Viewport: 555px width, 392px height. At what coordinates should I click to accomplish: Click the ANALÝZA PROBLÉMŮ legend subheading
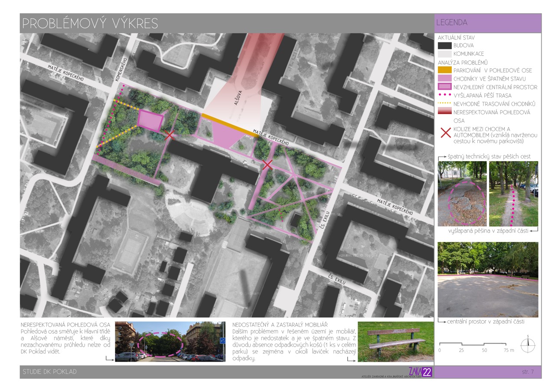(x=463, y=62)
